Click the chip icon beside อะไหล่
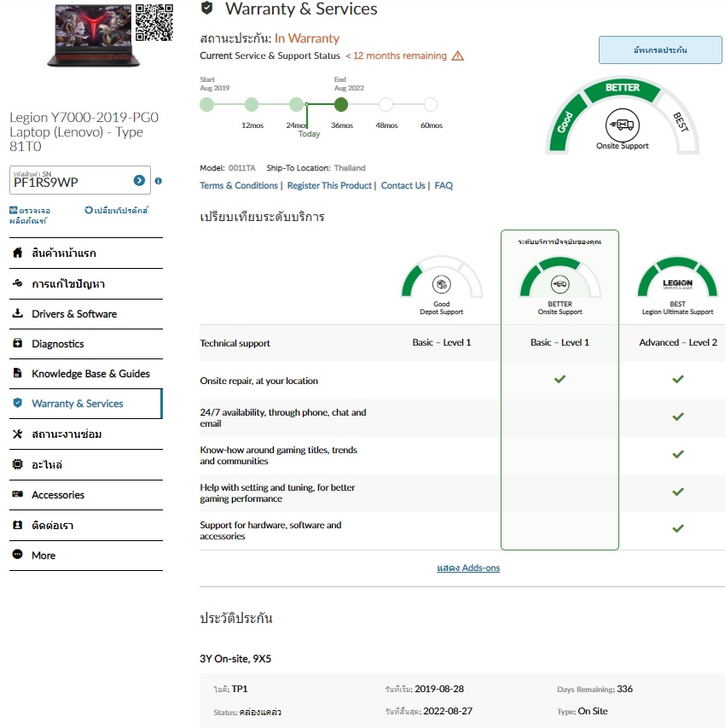Image resolution: width=725 pixels, height=728 pixels. coord(18,463)
